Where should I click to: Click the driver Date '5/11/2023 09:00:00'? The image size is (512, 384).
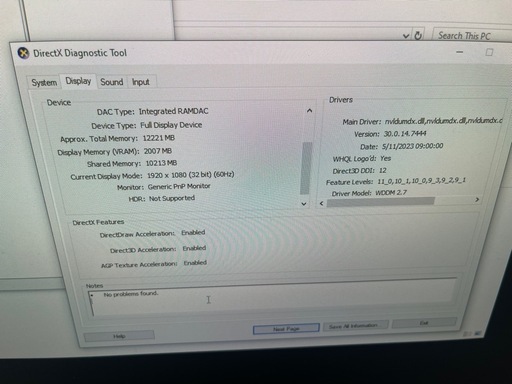point(412,146)
